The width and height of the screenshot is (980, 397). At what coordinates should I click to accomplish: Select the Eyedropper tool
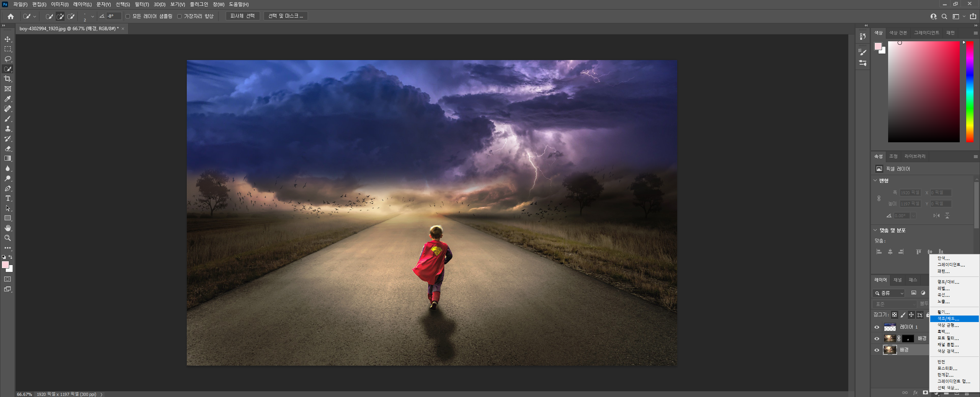tap(8, 99)
